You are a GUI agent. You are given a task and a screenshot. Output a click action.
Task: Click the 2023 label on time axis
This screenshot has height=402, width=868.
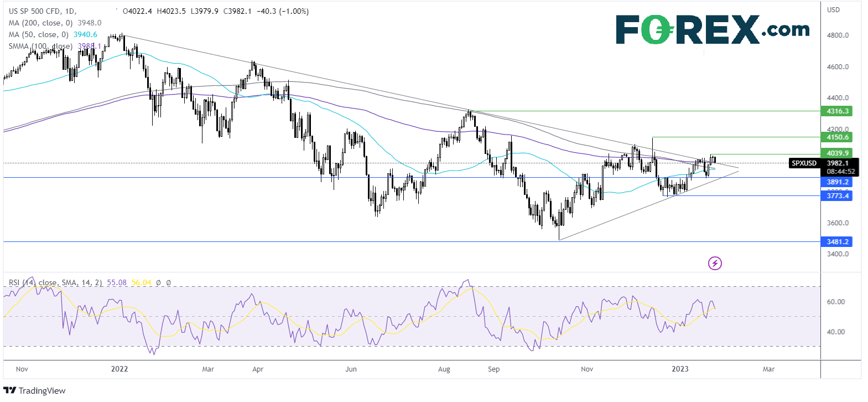(680, 369)
